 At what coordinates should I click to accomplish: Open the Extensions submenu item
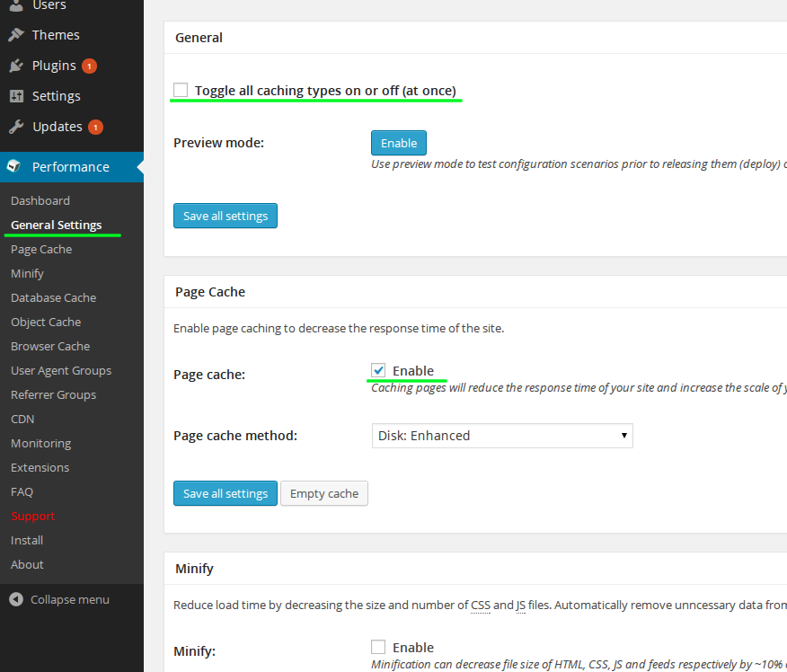point(40,468)
